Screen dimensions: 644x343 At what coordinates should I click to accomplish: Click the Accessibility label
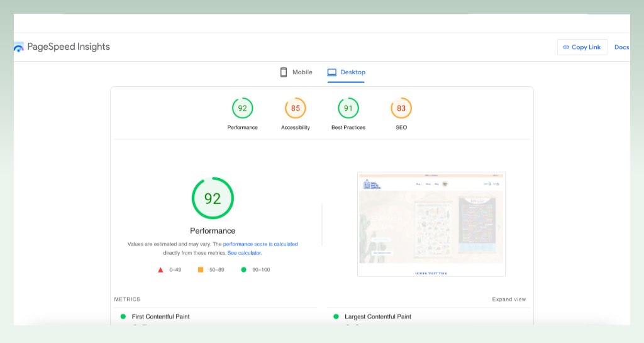click(296, 127)
